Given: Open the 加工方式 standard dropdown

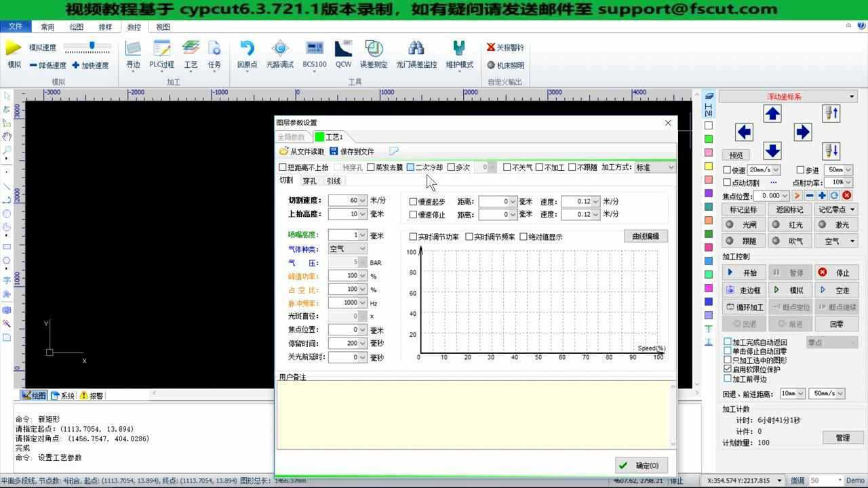Looking at the screenshot, I should [x=653, y=167].
